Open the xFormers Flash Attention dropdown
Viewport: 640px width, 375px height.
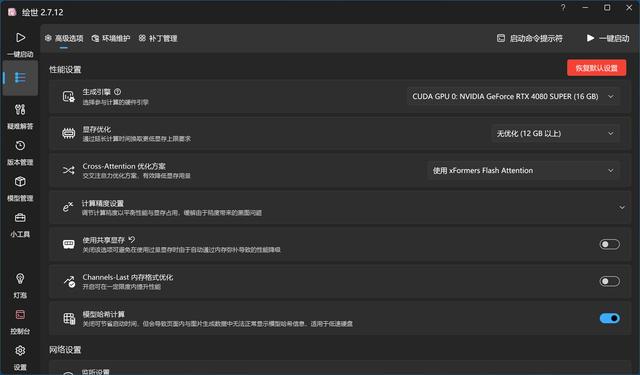point(524,171)
